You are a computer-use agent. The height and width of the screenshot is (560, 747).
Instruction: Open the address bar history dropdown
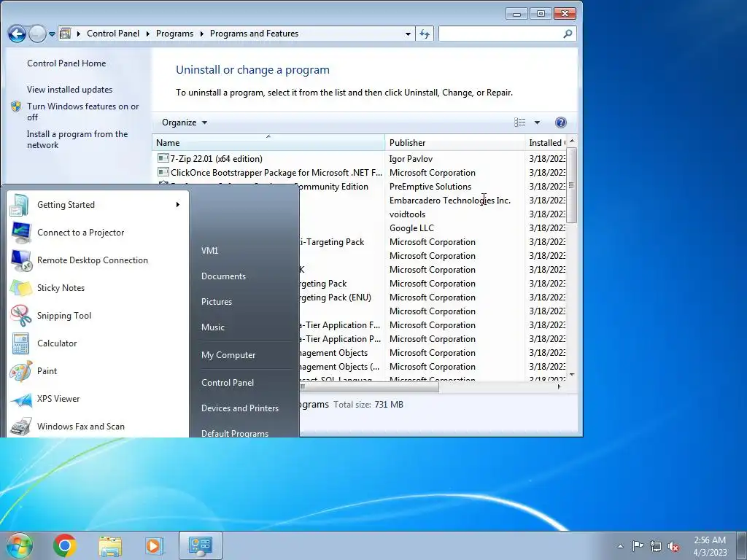click(408, 34)
